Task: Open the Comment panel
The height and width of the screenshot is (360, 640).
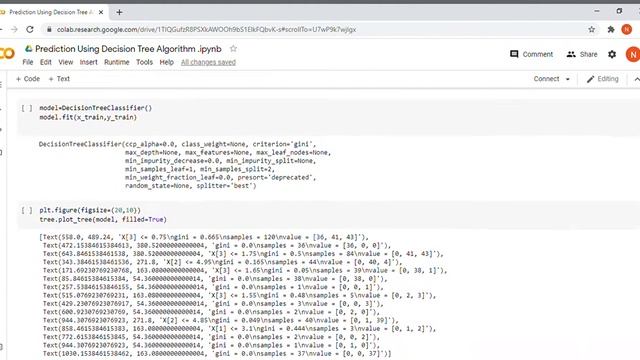Action: (531, 54)
